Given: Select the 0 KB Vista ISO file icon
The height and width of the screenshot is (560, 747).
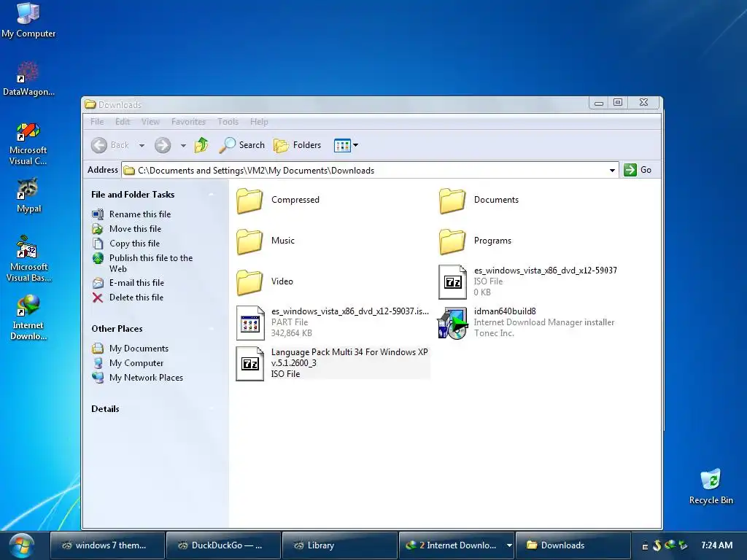Looking at the screenshot, I should coord(452,282).
